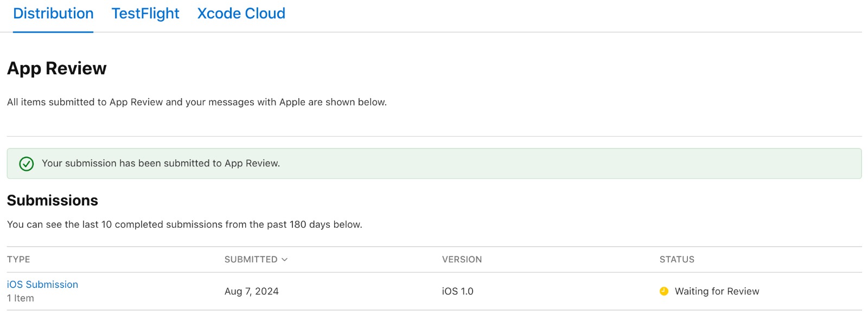Click the green checkmark success icon
Image resolution: width=868 pixels, height=315 pixels.
point(27,164)
